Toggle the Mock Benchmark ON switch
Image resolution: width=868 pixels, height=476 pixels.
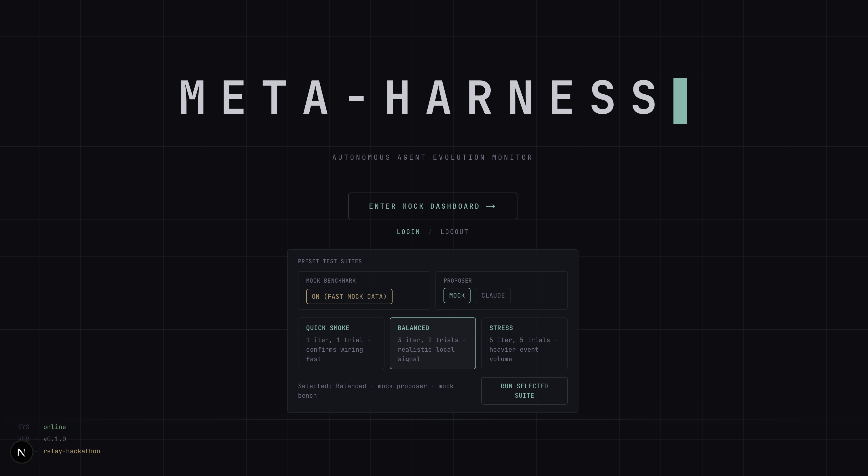tap(349, 296)
